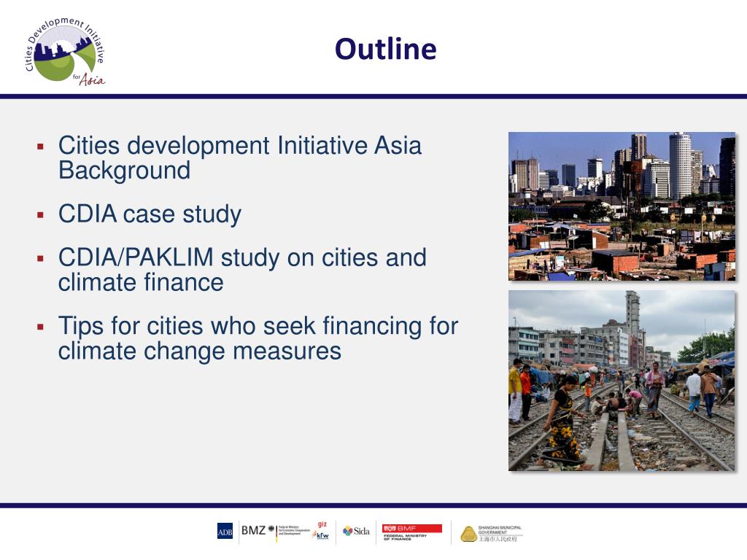Click 'Tips for cities who seek financing' bullet
Viewport: 747px width, 560px height.
point(258,338)
